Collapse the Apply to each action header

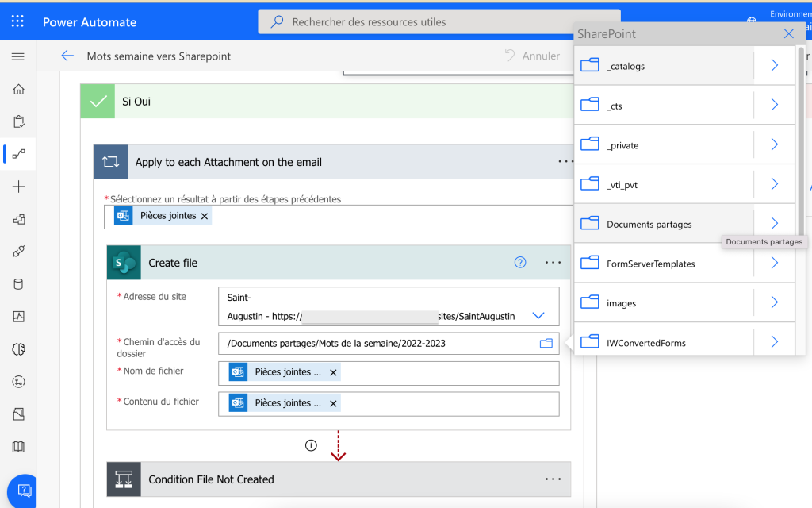click(334, 162)
